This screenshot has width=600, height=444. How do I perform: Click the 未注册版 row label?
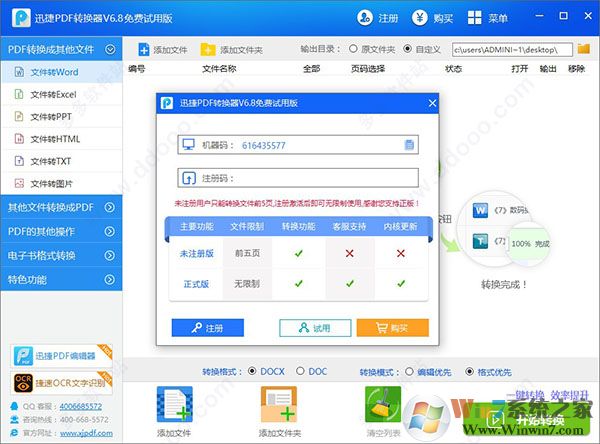pyautogui.click(x=197, y=253)
